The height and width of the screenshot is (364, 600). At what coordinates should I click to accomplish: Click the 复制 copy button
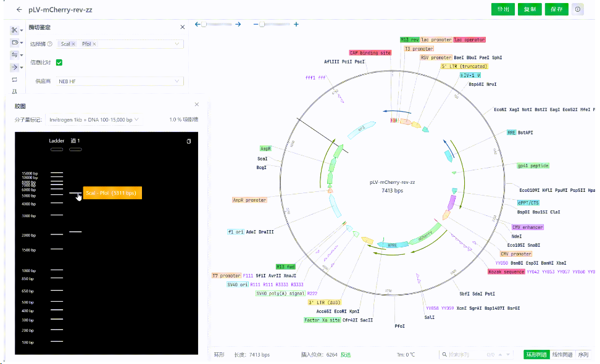(530, 9)
